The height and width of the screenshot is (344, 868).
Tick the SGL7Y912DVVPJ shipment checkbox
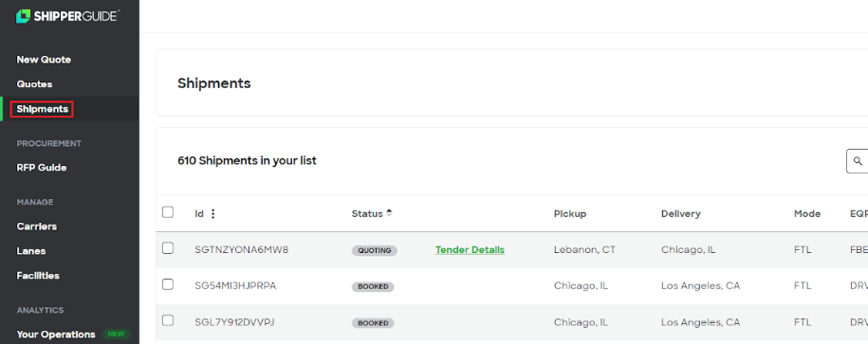click(168, 320)
